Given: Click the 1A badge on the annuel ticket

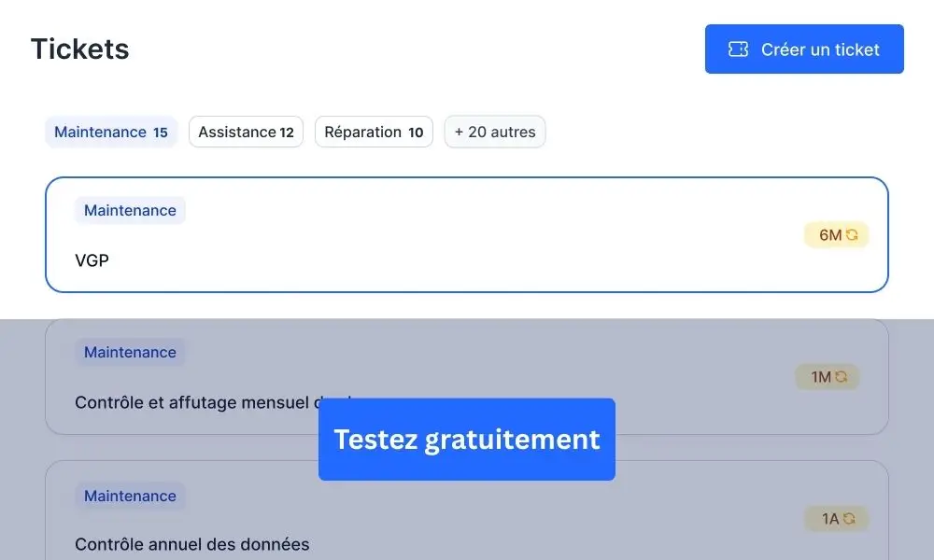Looking at the screenshot, I should 834,518.
